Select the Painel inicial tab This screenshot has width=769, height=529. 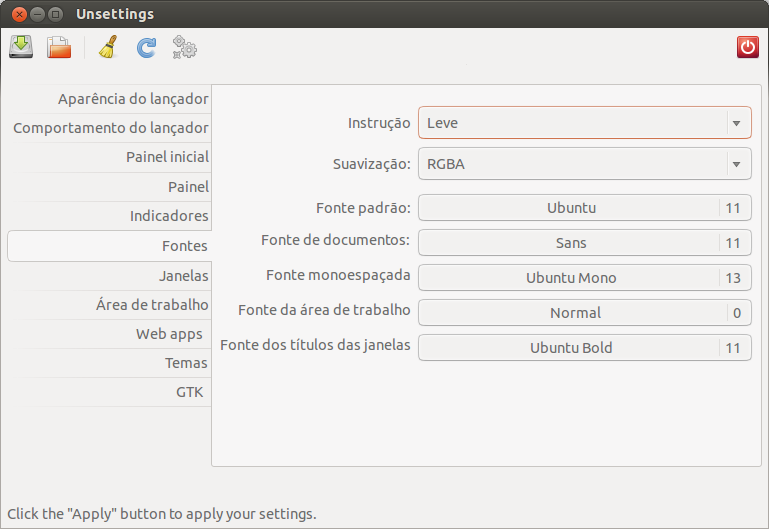point(167,157)
